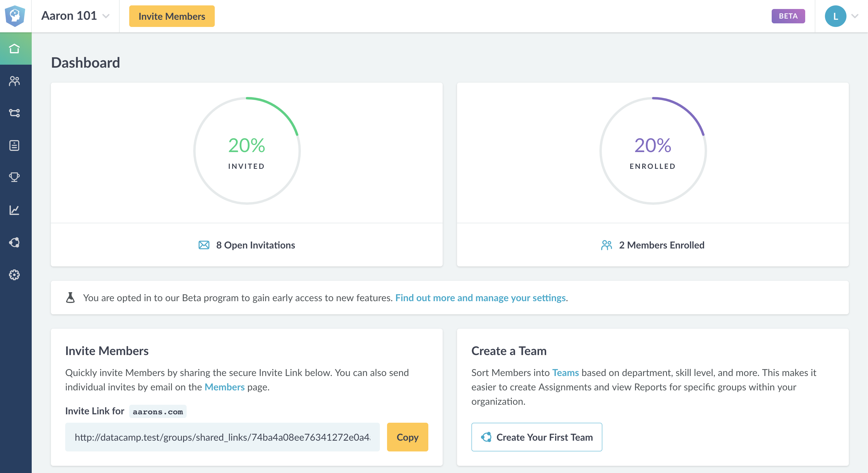Open the Settings gear sidebar icon

[14, 275]
